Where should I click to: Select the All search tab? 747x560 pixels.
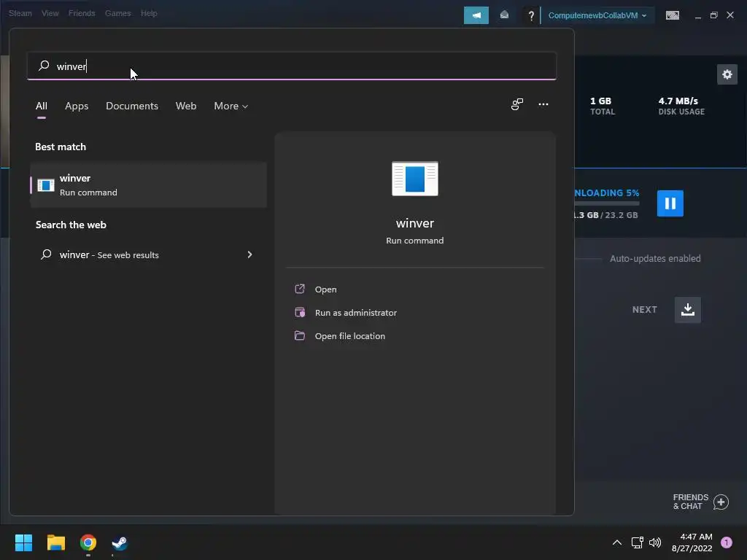(42, 106)
